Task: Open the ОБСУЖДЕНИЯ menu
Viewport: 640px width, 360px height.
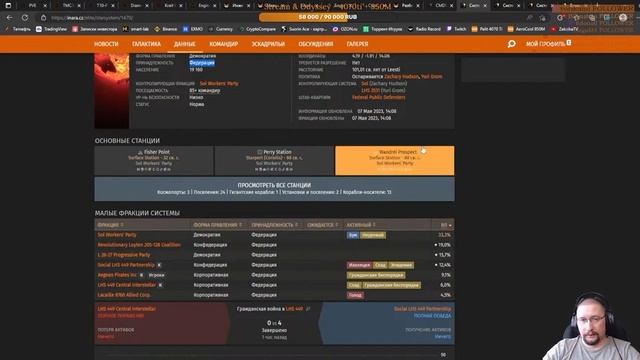Action: (316, 44)
